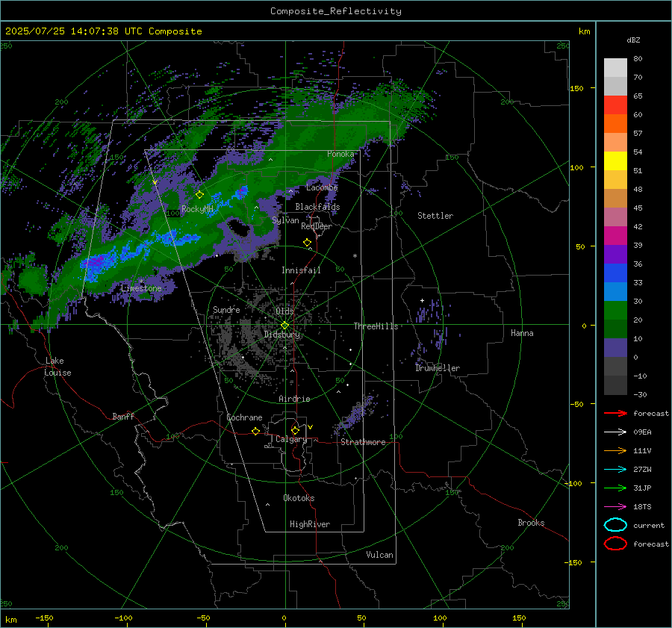Image resolution: width=672 pixels, height=628 pixels.
Task: Click the Strathmore town label
Action: (x=363, y=442)
